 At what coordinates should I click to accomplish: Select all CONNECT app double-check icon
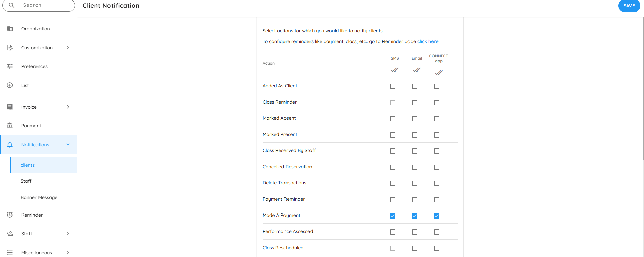[439, 73]
